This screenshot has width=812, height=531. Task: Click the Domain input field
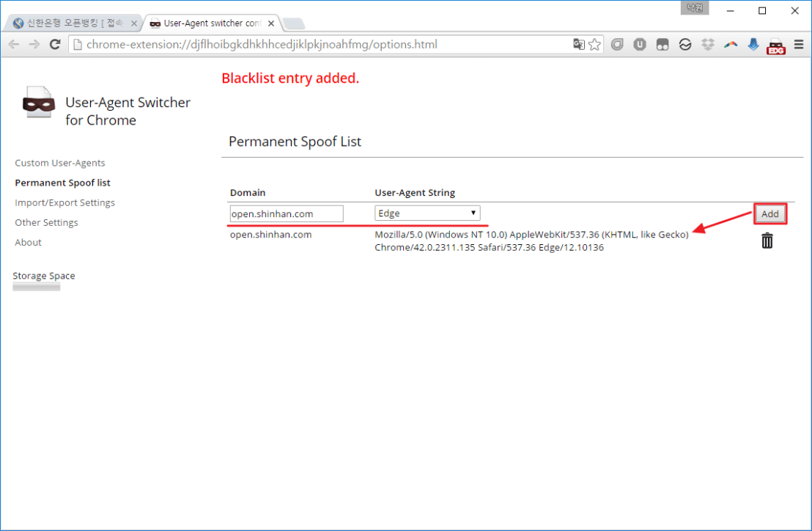(286, 213)
